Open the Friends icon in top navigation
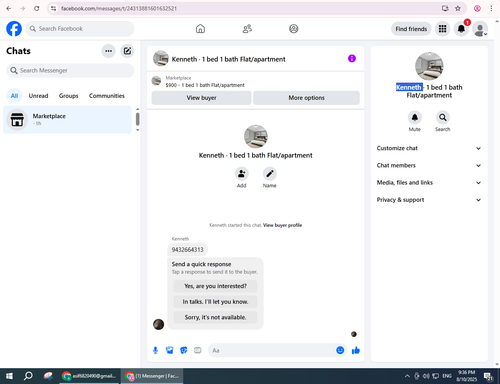Viewport: 500px width, 384px height. click(x=247, y=29)
